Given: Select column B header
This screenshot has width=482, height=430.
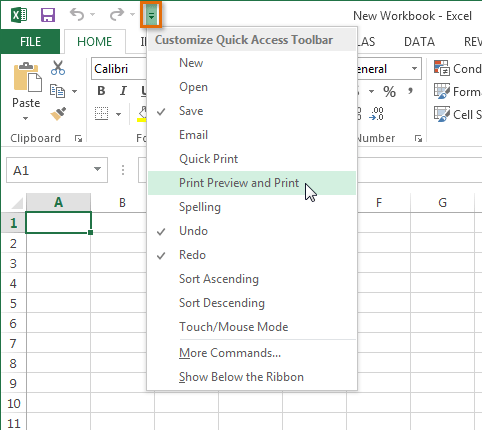Looking at the screenshot, I should coord(122,202).
